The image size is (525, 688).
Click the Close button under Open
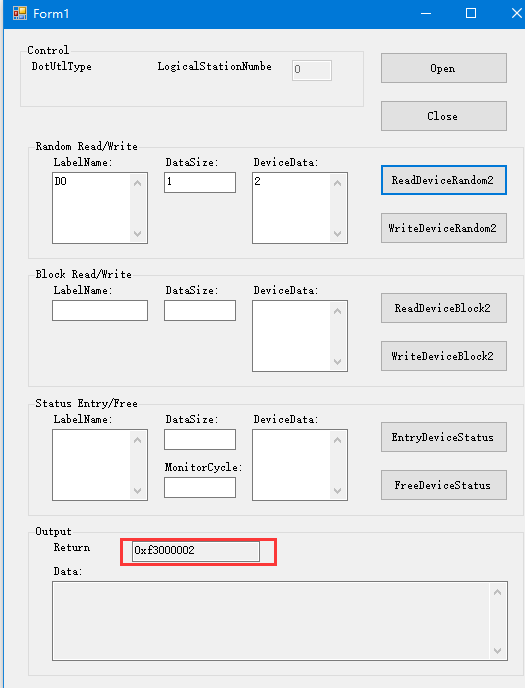click(x=443, y=116)
